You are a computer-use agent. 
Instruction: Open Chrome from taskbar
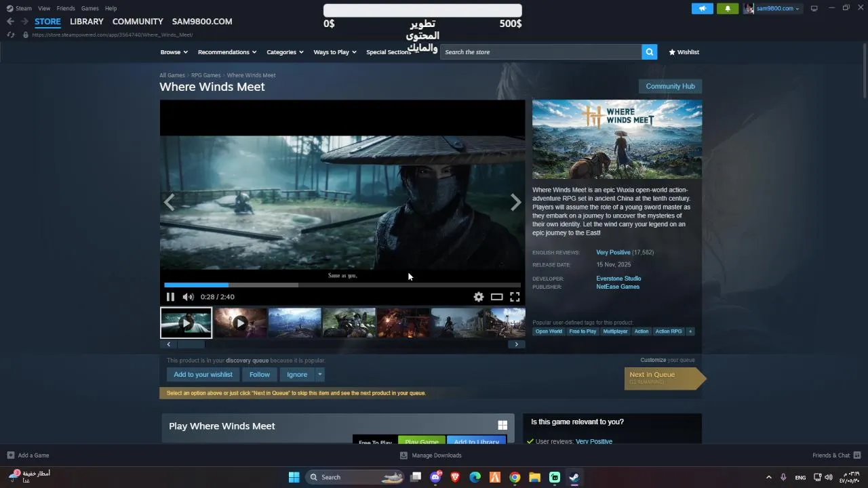(515, 477)
